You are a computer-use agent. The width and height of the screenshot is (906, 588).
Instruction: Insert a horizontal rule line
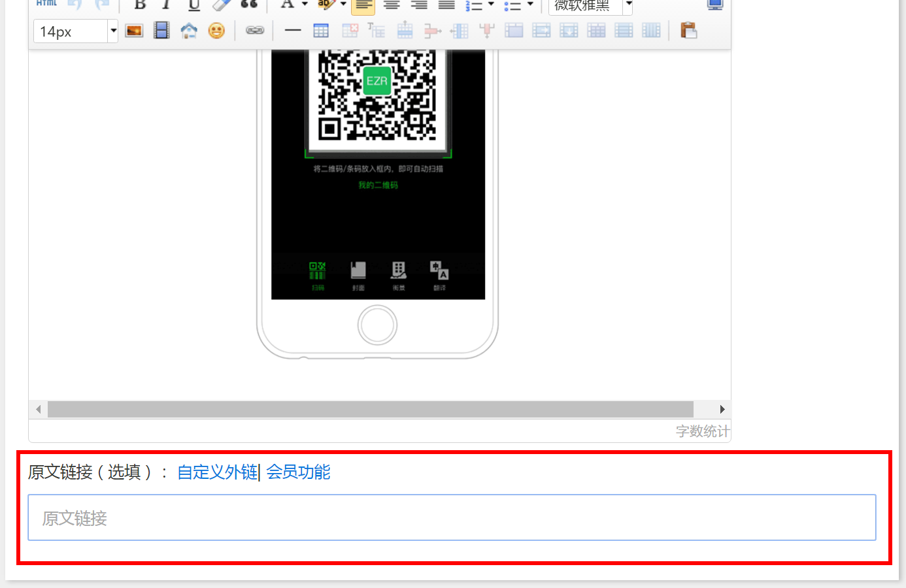(x=293, y=30)
